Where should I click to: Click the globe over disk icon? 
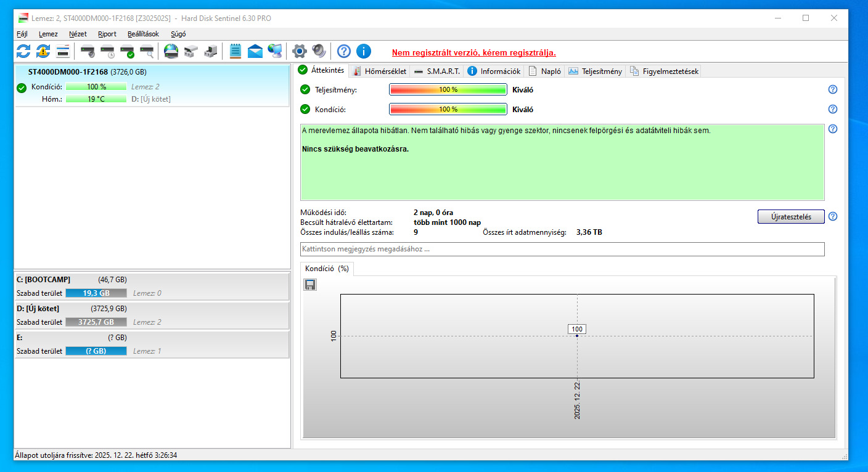tap(171, 51)
